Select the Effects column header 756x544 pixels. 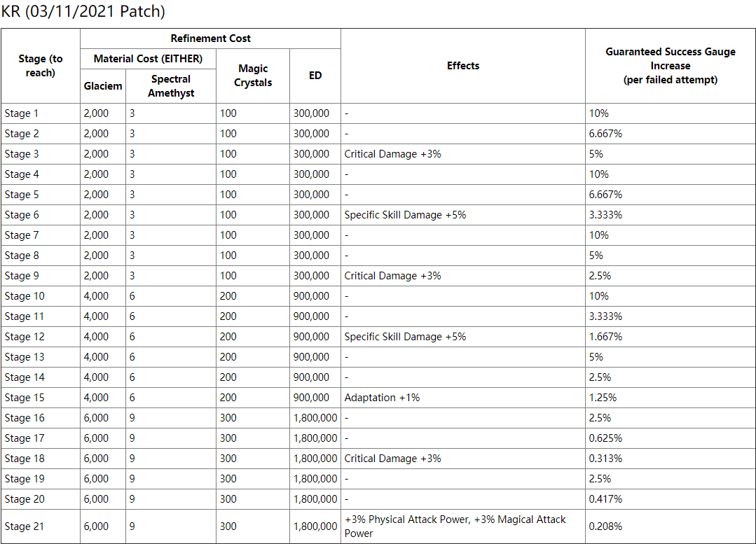tap(463, 66)
